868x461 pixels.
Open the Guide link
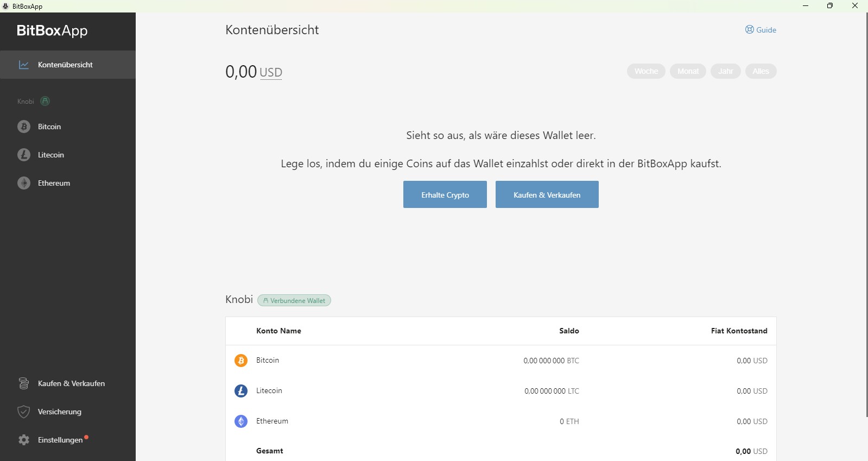(761, 30)
